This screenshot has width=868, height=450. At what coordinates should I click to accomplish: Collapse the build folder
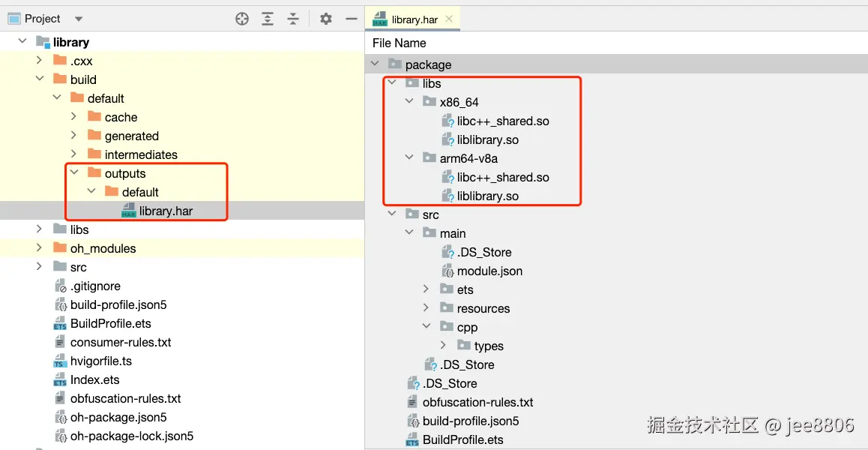click(x=39, y=79)
